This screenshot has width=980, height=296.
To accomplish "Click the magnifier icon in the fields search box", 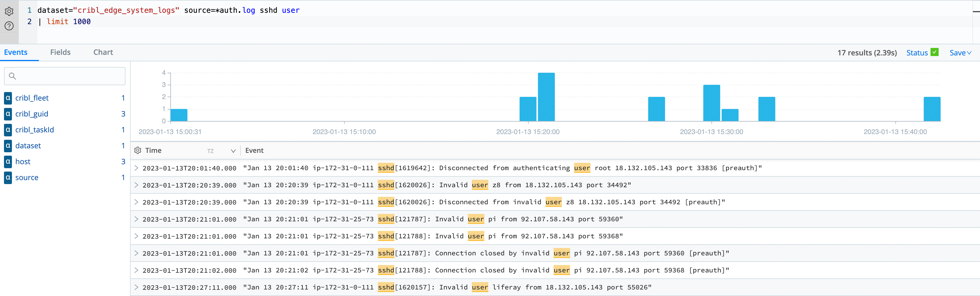I will tap(12, 76).
